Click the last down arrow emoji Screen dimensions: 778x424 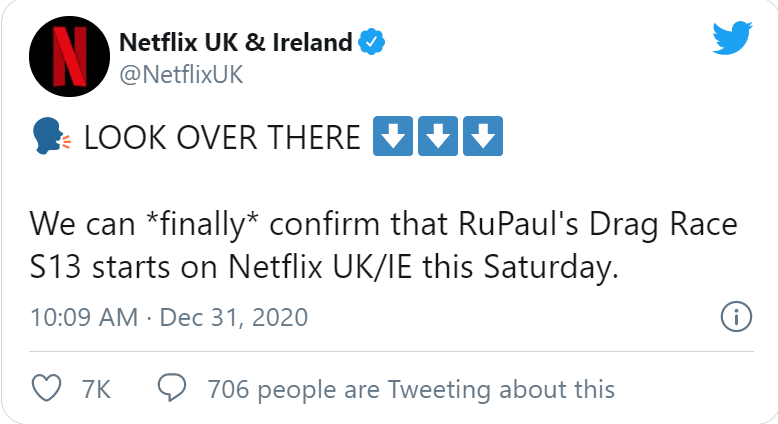point(482,137)
